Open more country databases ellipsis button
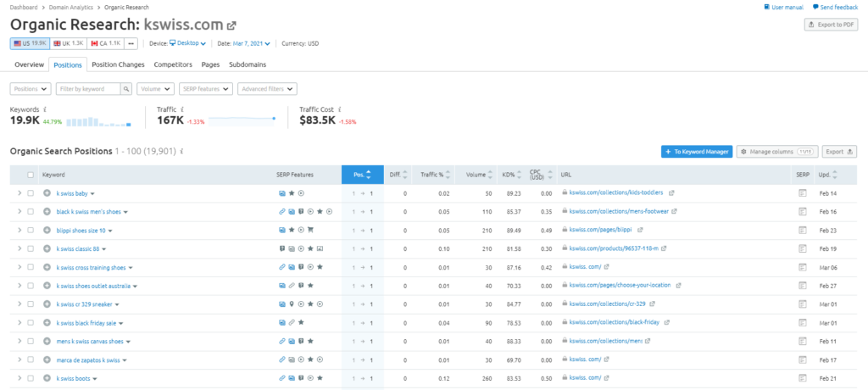868x390 pixels. point(131,43)
